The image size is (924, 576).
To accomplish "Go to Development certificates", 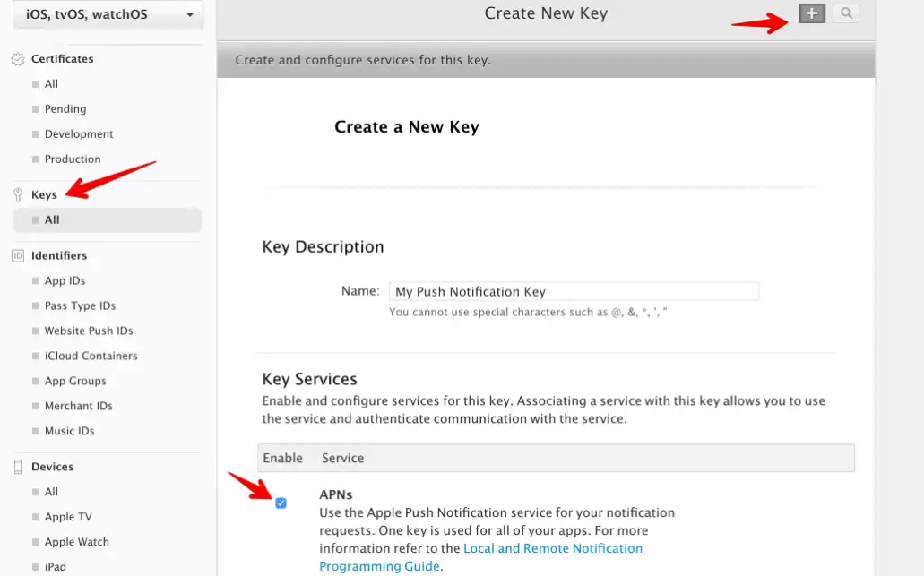I will pyautogui.click(x=79, y=134).
